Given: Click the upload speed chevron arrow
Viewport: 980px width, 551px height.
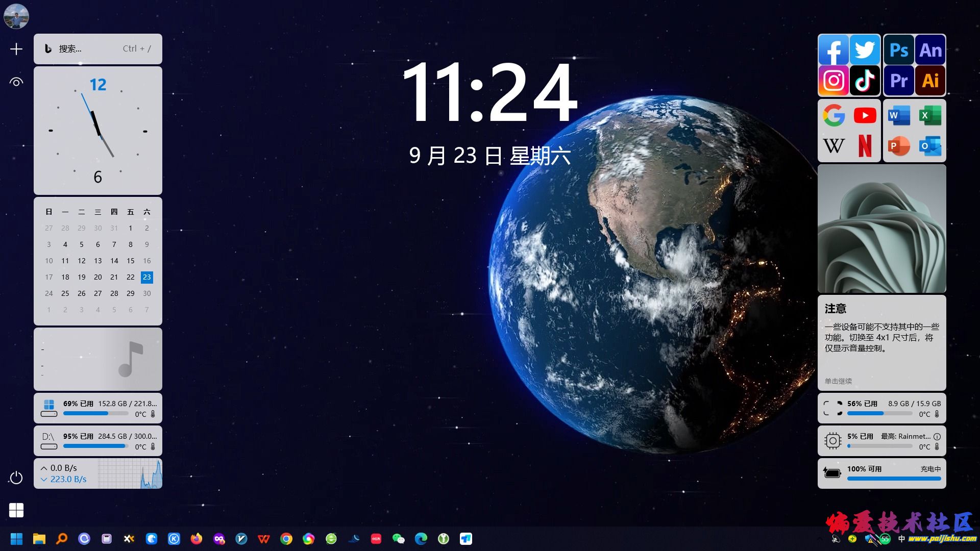Looking at the screenshot, I should 44,468.
